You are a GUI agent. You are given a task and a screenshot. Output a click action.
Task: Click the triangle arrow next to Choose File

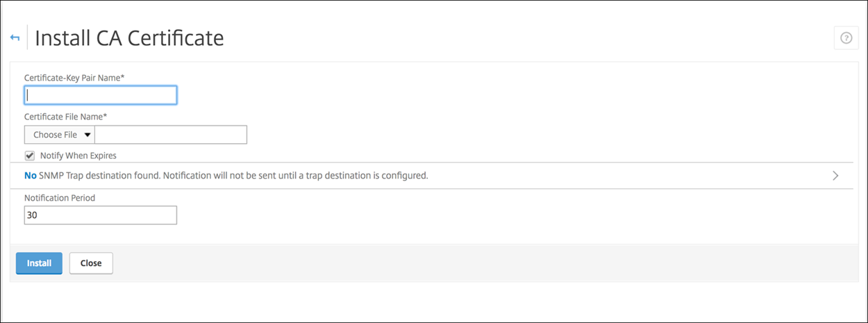87,135
